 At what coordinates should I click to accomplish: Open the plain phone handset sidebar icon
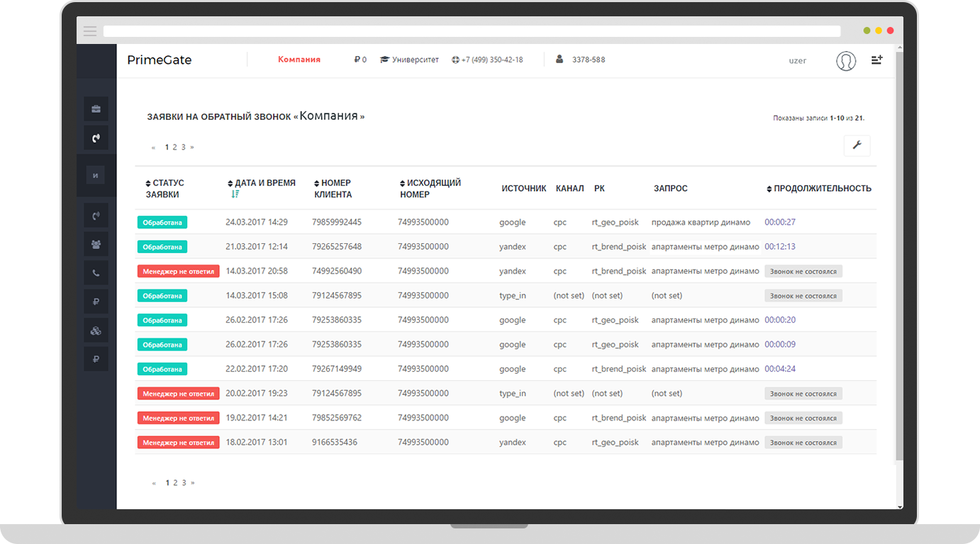96,273
